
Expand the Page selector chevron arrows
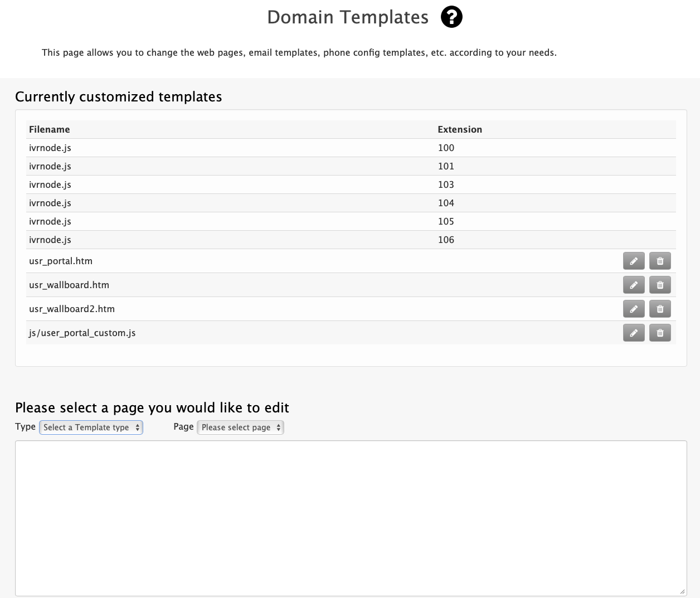pyautogui.click(x=278, y=427)
